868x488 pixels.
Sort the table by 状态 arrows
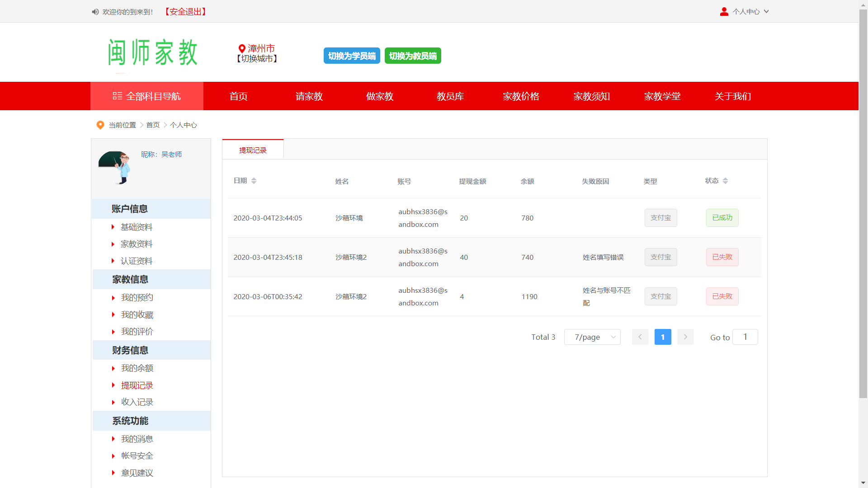click(x=725, y=181)
